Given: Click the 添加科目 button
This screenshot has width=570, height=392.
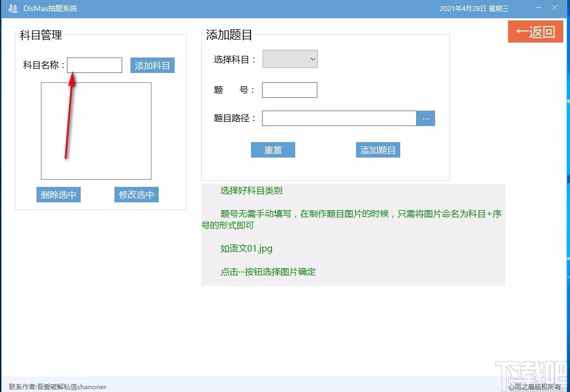Looking at the screenshot, I should [152, 65].
